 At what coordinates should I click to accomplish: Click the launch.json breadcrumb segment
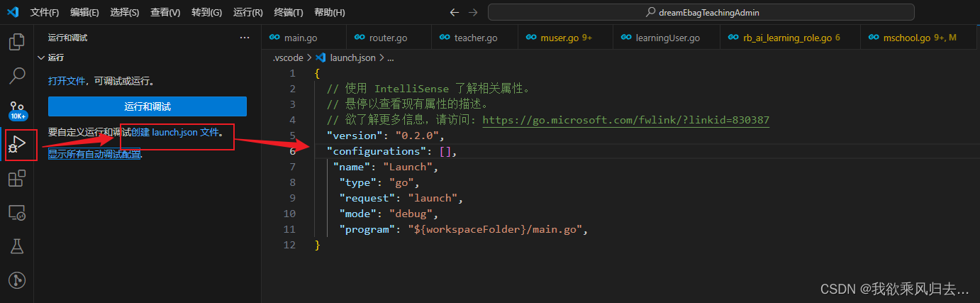click(x=353, y=58)
